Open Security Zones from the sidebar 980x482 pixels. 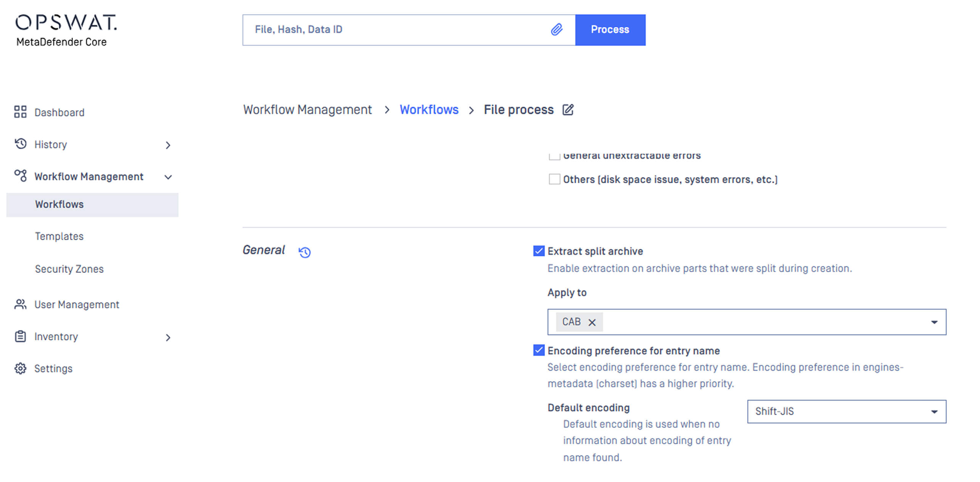pos(69,268)
